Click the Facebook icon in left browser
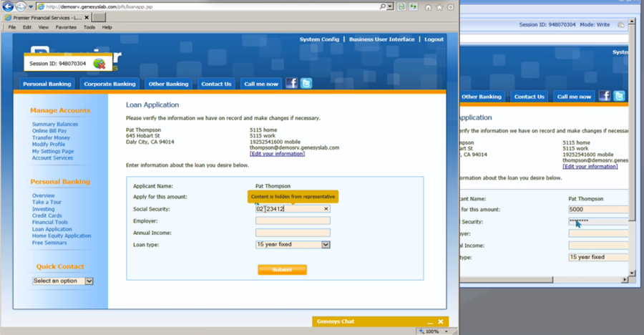Image resolution: width=644 pixels, height=335 pixels. click(291, 84)
